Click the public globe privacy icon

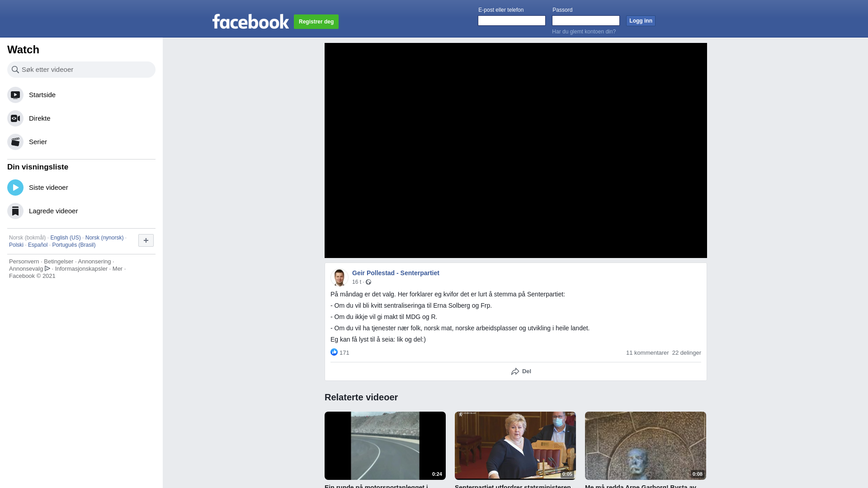click(x=368, y=282)
